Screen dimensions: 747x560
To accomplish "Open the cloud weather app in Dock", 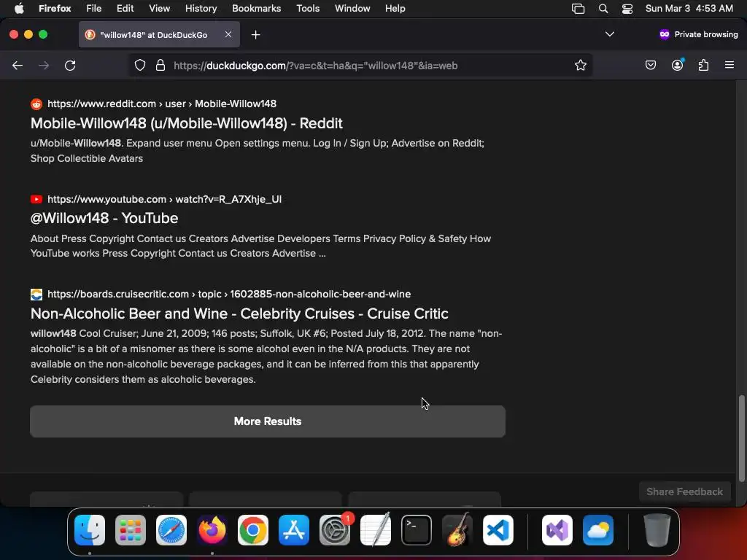I will 598,530.
